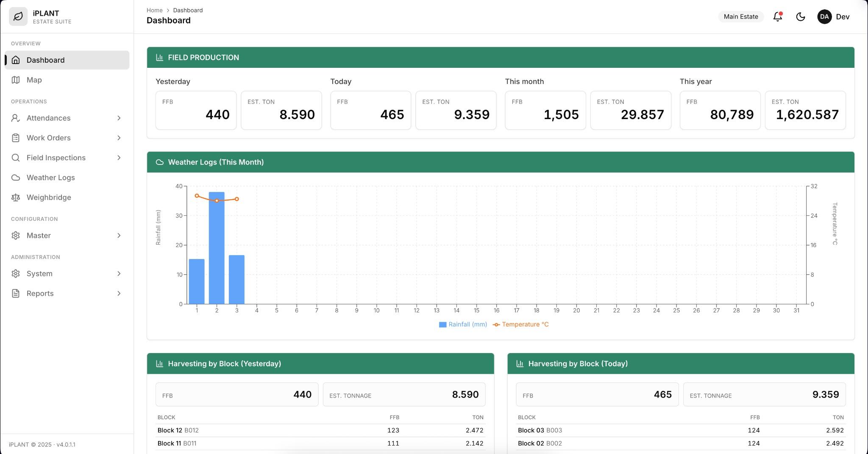Toggle Rainfall (mm) legend entry
Image resolution: width=868 pixels, height=454 pixels.
(x=463, y=324)
